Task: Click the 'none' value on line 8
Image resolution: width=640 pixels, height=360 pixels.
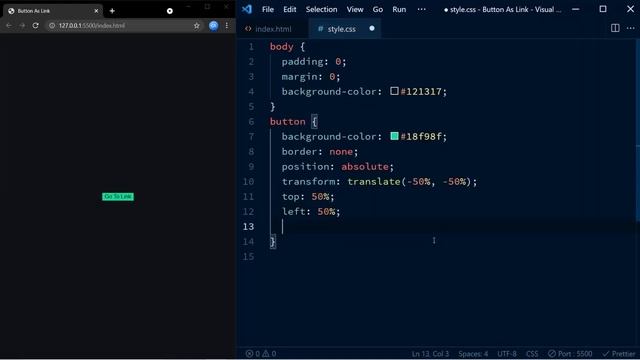Action: 341,151
